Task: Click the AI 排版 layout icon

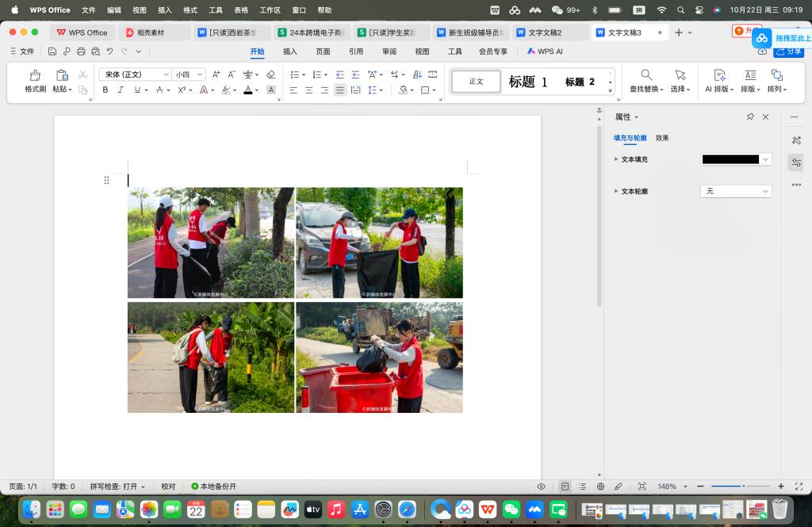Action: point(719,76)
